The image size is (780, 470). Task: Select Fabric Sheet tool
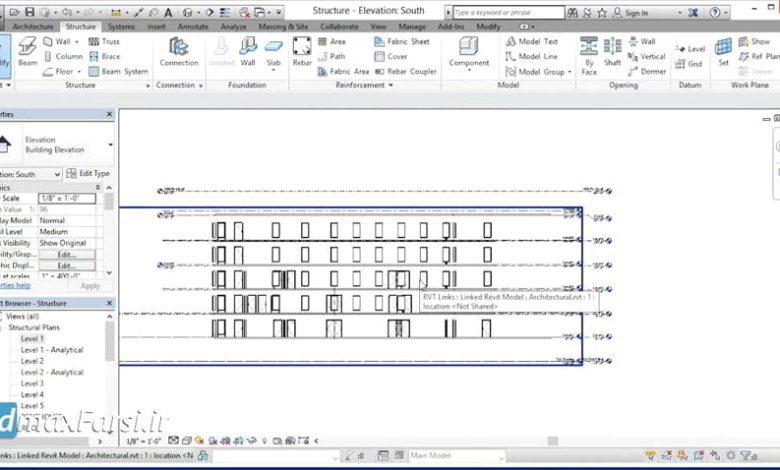point(401,41)
